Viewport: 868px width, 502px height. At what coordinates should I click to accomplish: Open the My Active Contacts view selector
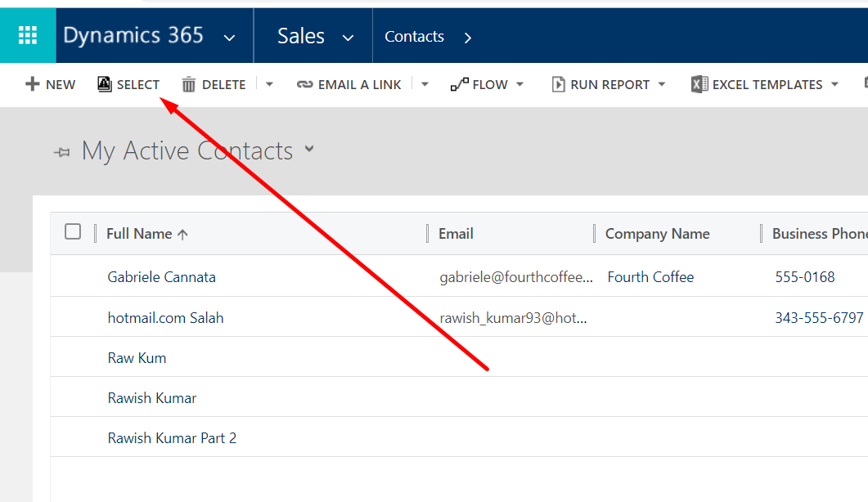(309, 149)
